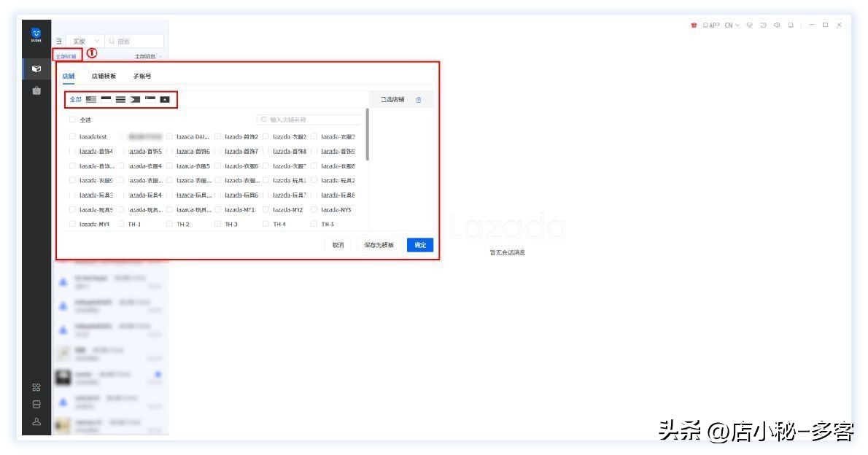Clear selected stores with the trash icon
The height and width of the screenshot is (455, 868).
tap(419, 100)
